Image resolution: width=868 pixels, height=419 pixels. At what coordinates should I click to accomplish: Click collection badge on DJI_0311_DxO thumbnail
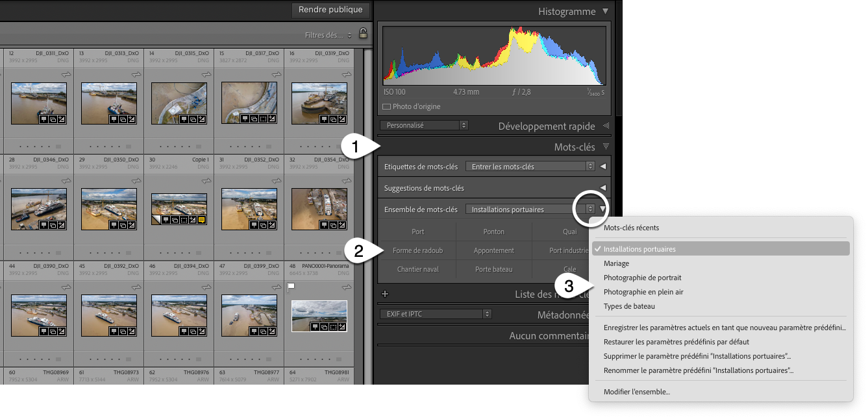coord(53,119)
